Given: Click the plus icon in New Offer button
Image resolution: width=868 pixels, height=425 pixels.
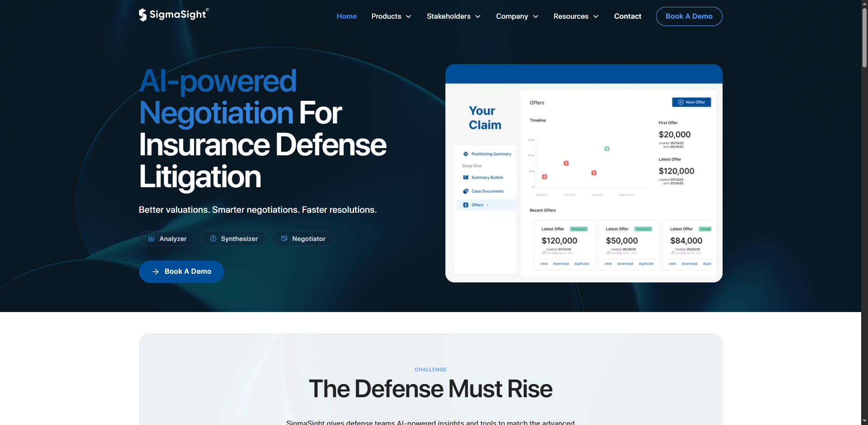Looking at the screenshot, I should tap(681, 102).
